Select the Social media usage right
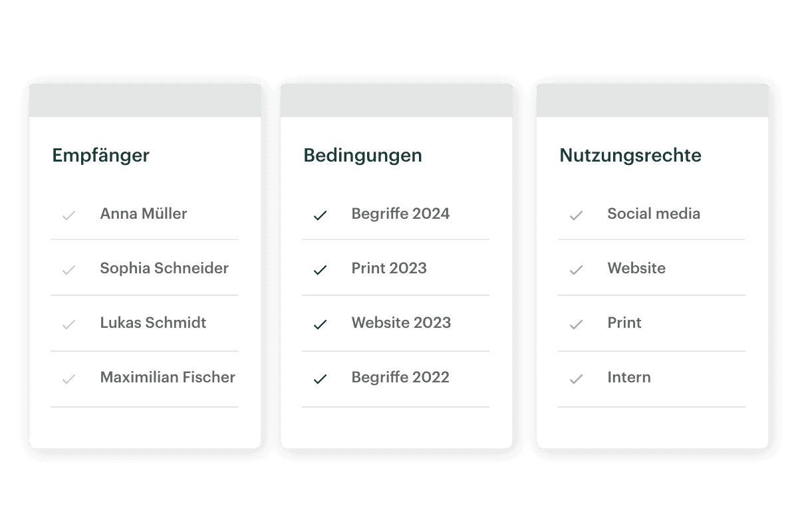The height and width of the screenshot is (532, 798). [654, 213]
